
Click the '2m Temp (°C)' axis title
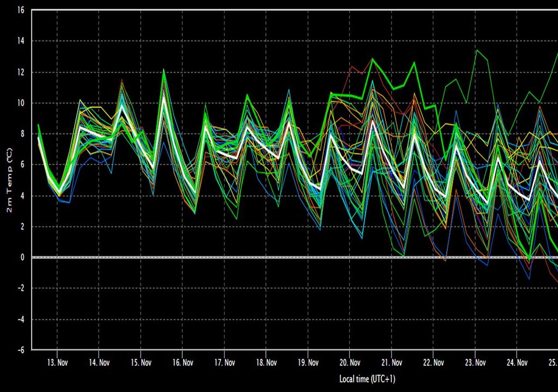tap(10, 181)
